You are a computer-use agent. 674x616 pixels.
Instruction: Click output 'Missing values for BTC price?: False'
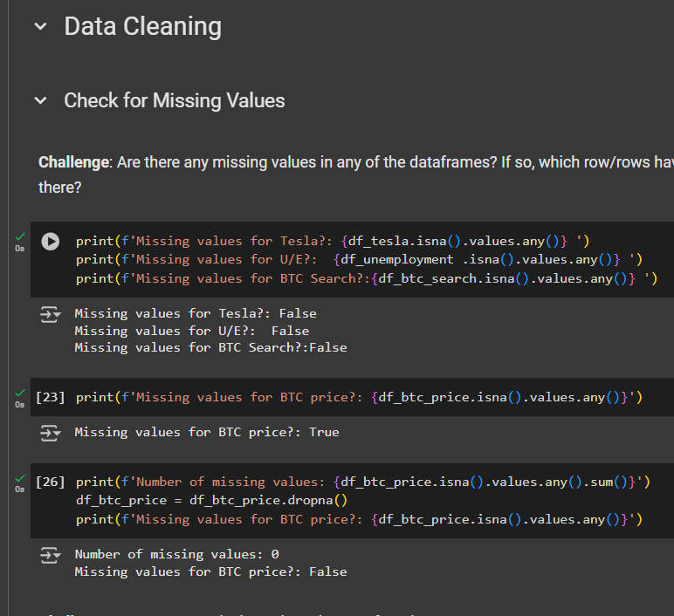pos(210,572)
